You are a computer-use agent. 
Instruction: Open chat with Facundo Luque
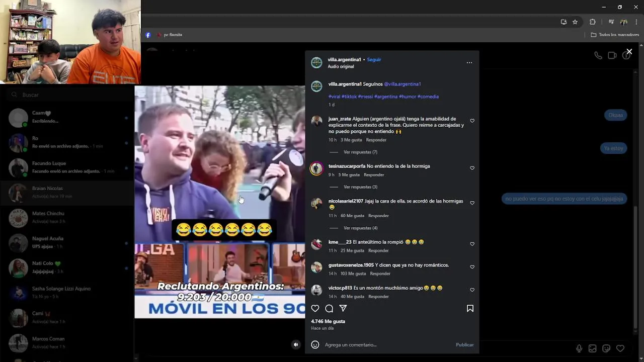point(67,168)
